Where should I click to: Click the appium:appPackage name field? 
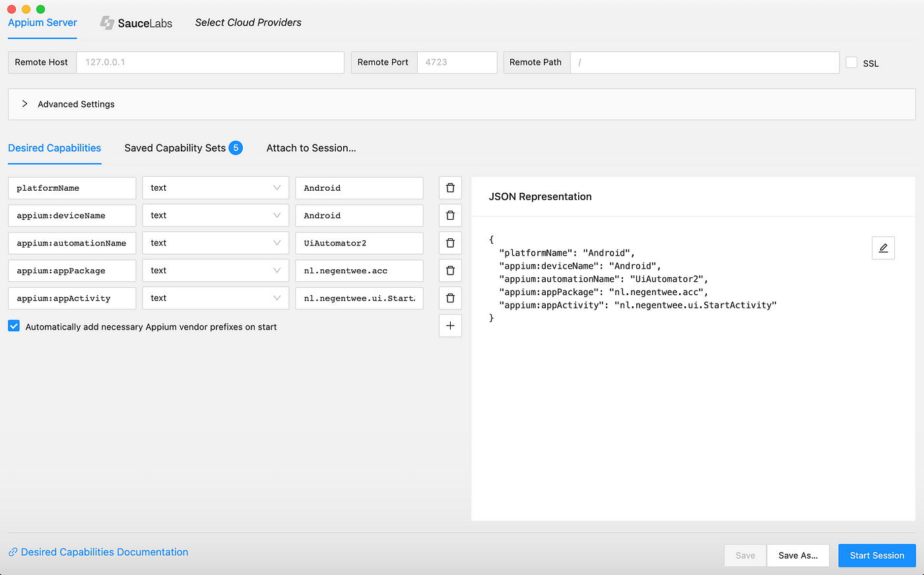pos(72,271)
